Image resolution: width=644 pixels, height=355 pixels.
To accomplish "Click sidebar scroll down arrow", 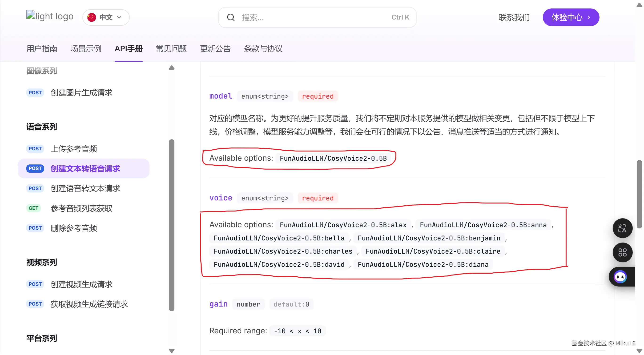I will [x=172, y=351].
